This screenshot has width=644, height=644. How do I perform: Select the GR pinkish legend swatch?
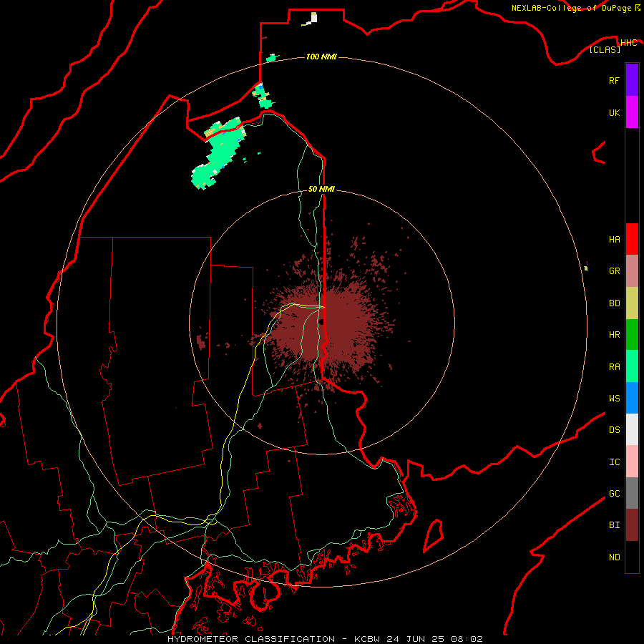[x=632, y=271]
